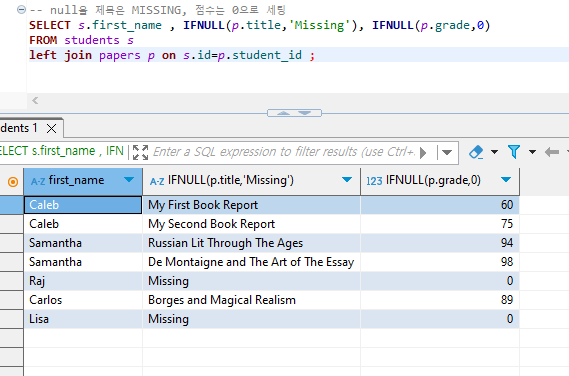The image size is (569, 376).
Task: Select the first_name column header
Action: (x=83, y=181)
